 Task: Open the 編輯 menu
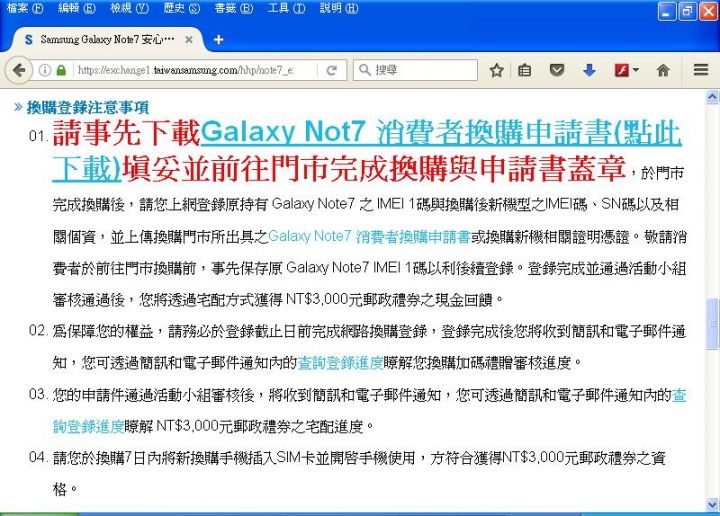click(77, 8)
